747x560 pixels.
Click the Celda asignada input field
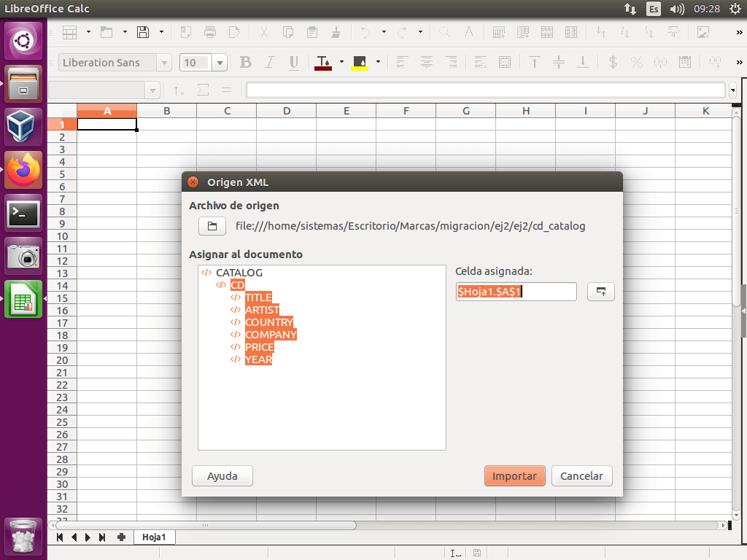516,292
